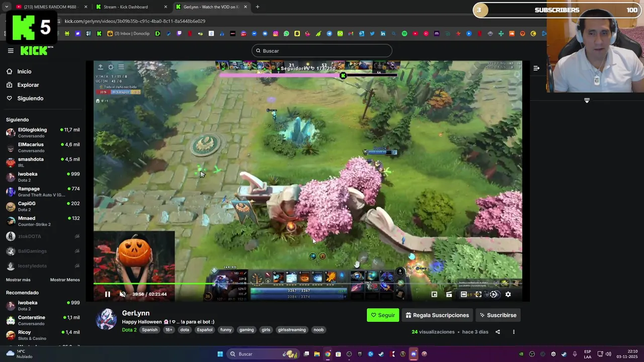This screenshot has height=362, width=644.
Task: Click the Dota 2 category link
Action: point(129,330)
